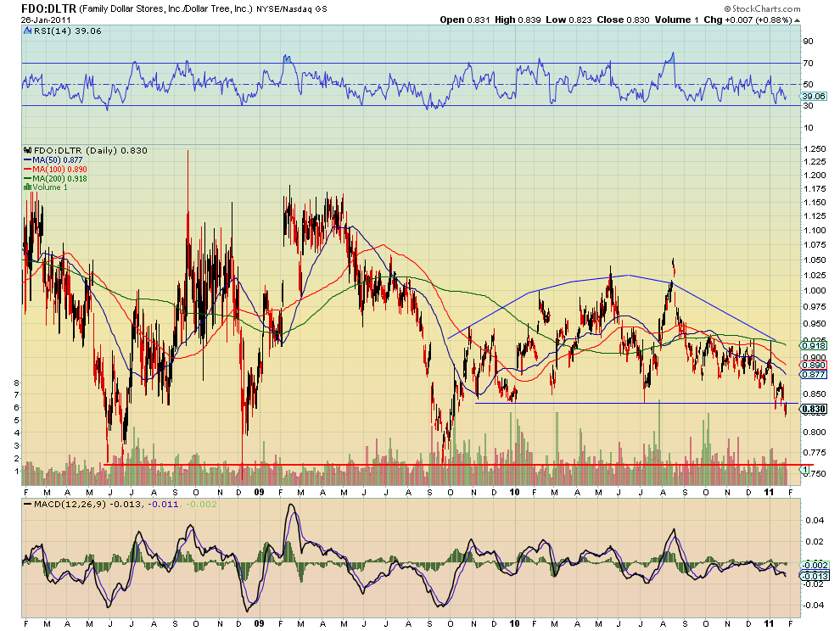The height and width of the screenshot is (631, 840).
Task: Click the -0.013 MACD value tag
Action: pyautogui.click(x=815, y=576)
